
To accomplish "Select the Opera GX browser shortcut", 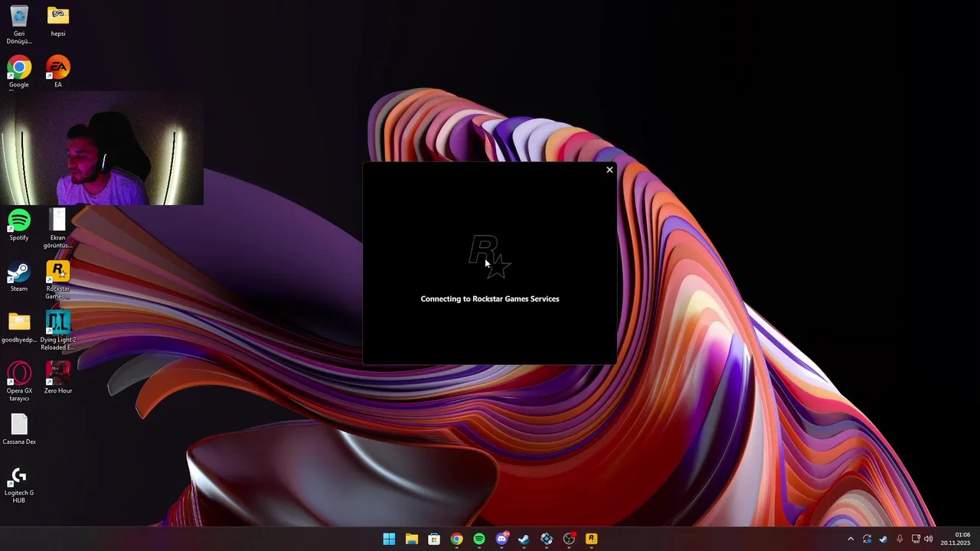I will (x=19, y=382).
